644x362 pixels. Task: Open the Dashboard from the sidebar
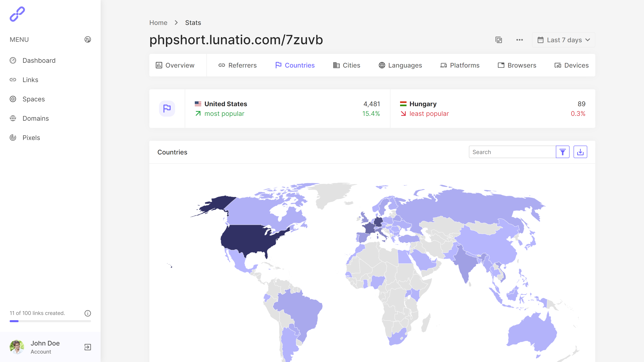click(39, 60)
